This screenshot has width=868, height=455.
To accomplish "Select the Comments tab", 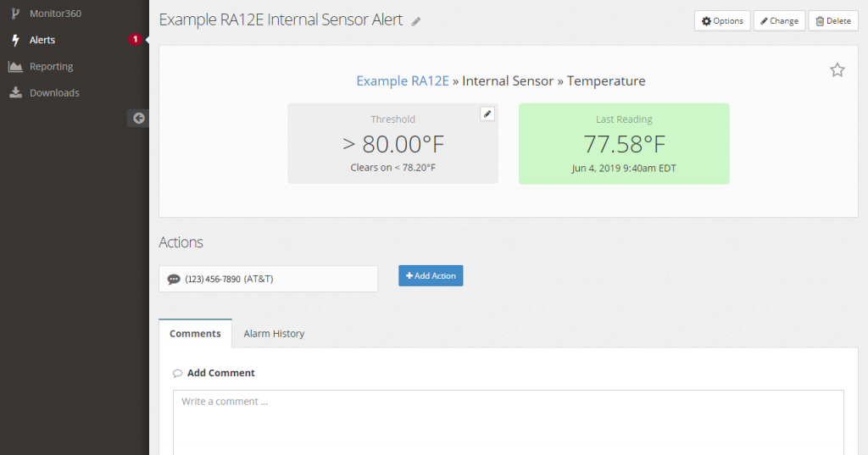I will pos(195,334).
